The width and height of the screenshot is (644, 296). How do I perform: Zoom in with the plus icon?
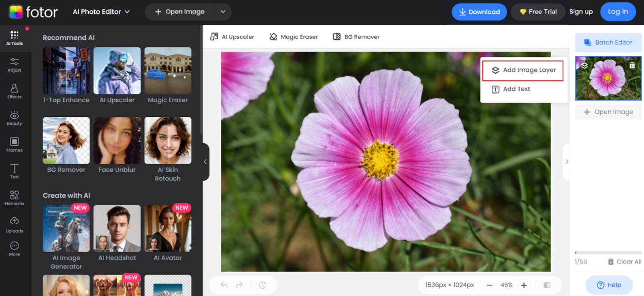click(524, 285)
